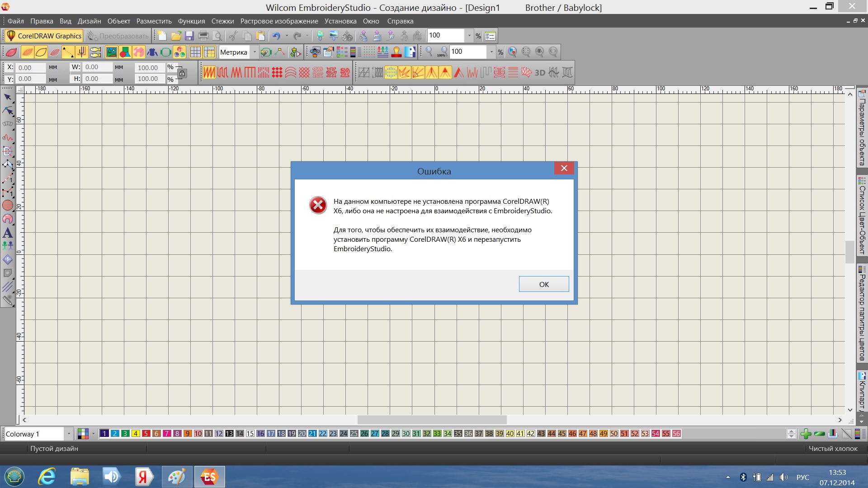Select the Lettering tool (A icon)

click(8, 233)
